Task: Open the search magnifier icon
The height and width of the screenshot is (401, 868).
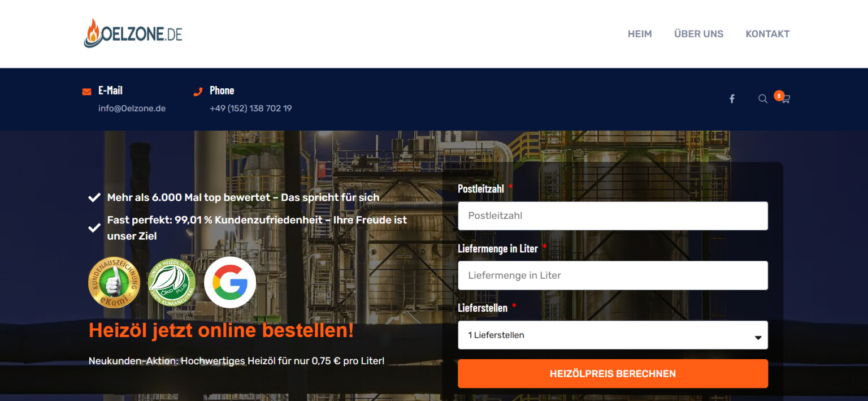Action: point(762,99)
